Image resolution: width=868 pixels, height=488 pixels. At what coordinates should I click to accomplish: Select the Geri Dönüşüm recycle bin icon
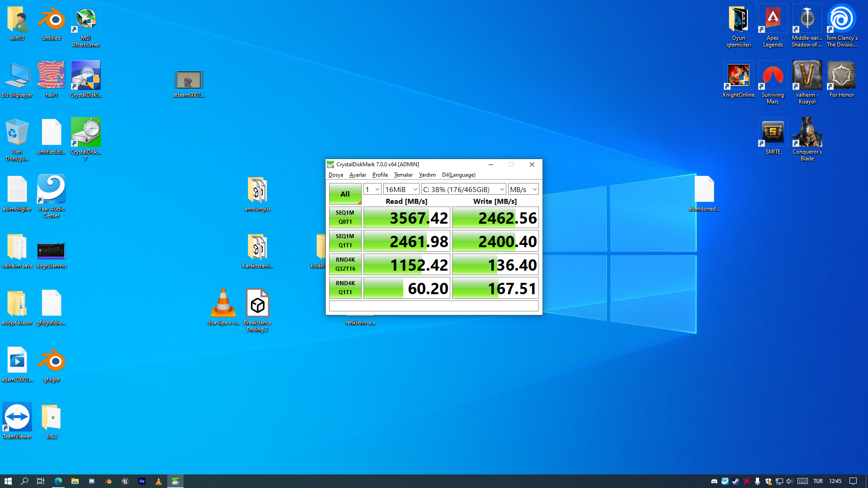point(17,139)
